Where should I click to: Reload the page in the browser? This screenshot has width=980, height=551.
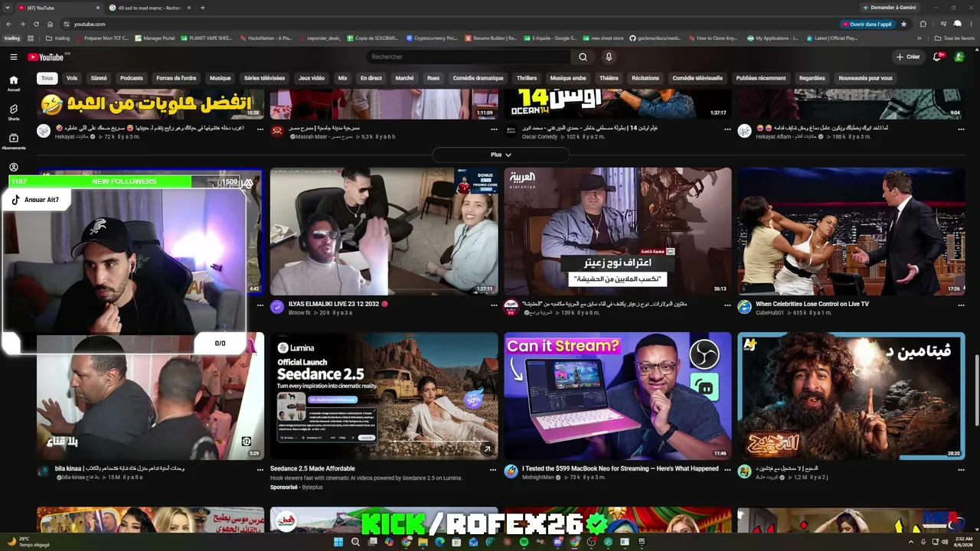tap(36, 24)
